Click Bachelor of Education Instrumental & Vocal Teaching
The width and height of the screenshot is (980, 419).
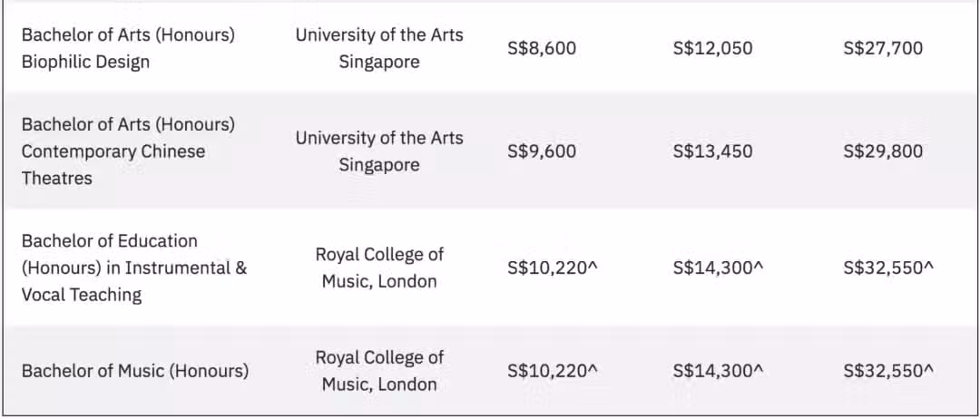point(134,268)
